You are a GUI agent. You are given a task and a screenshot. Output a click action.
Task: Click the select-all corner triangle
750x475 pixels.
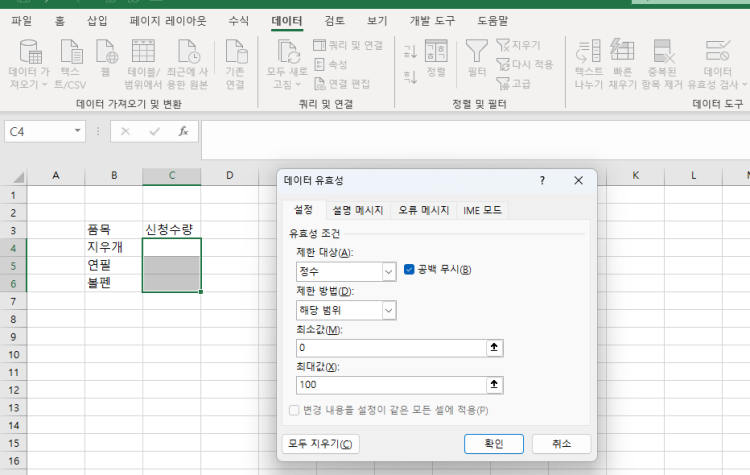click(x=18, y=178)
